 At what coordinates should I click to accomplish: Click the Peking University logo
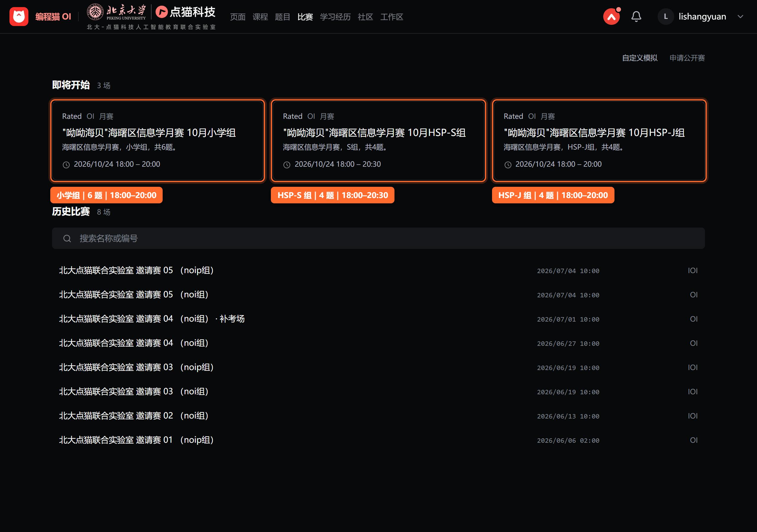click(x=116, y=12)
